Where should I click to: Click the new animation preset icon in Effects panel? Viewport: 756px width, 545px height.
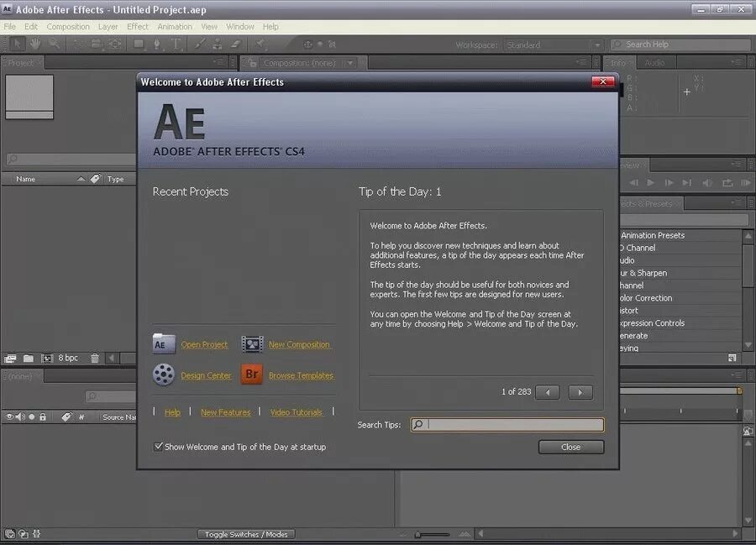pos(732,358)
